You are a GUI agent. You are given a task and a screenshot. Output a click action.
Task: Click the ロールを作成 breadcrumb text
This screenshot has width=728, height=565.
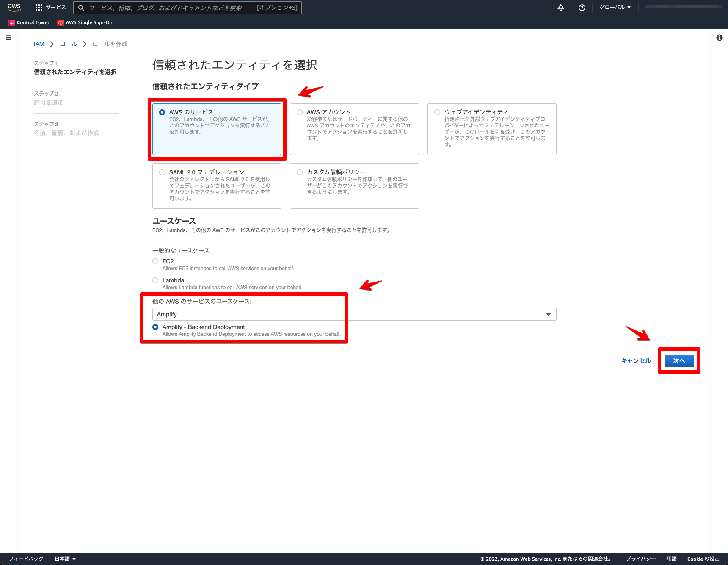110,44
